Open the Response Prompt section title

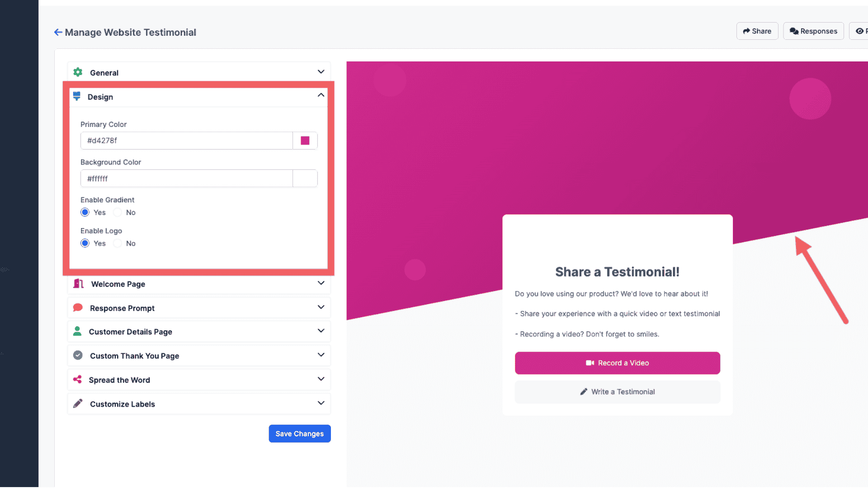click(122, 308)
